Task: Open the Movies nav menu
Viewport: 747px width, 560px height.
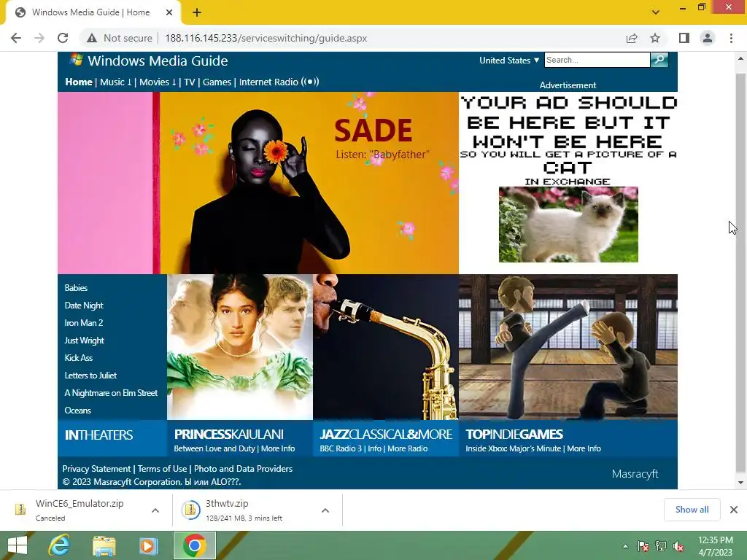Action: tap(158, 82)
